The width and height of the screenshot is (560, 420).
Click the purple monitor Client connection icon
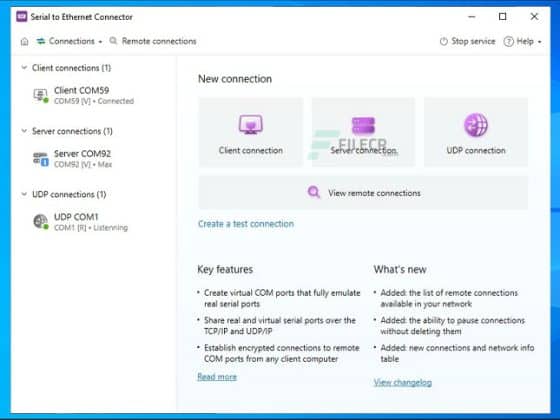pos(251,125)
